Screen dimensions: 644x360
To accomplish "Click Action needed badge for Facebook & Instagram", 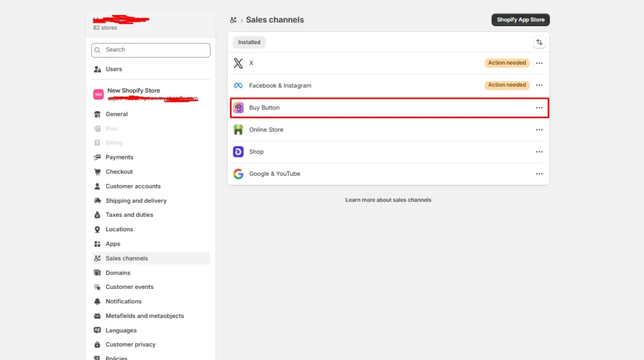I will tap(507, 85).
